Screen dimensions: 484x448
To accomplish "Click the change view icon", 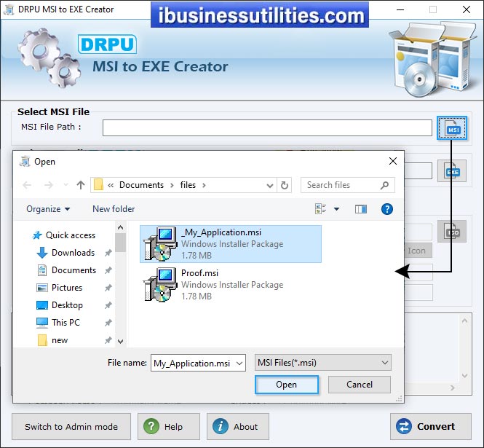I will [320, 209].
